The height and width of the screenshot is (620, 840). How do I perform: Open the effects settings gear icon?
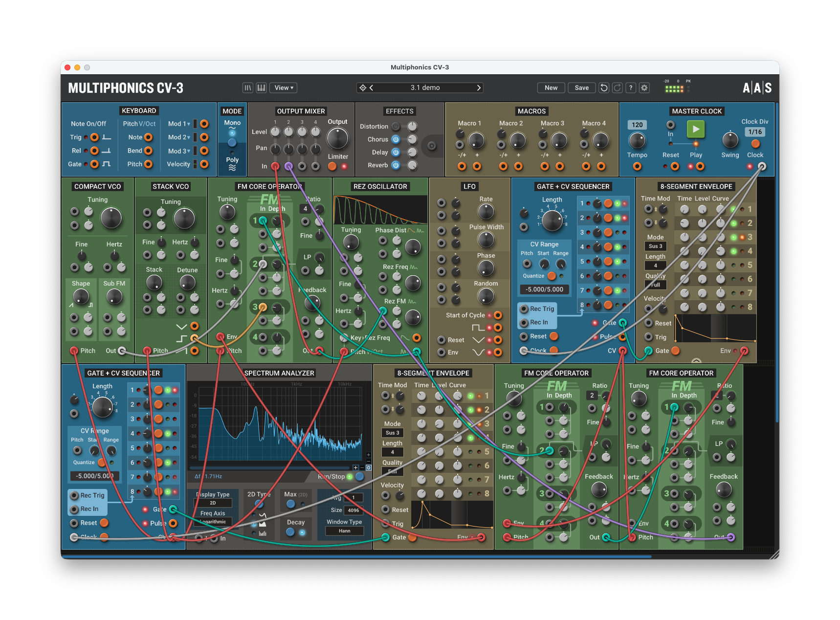tap(431, 146)
